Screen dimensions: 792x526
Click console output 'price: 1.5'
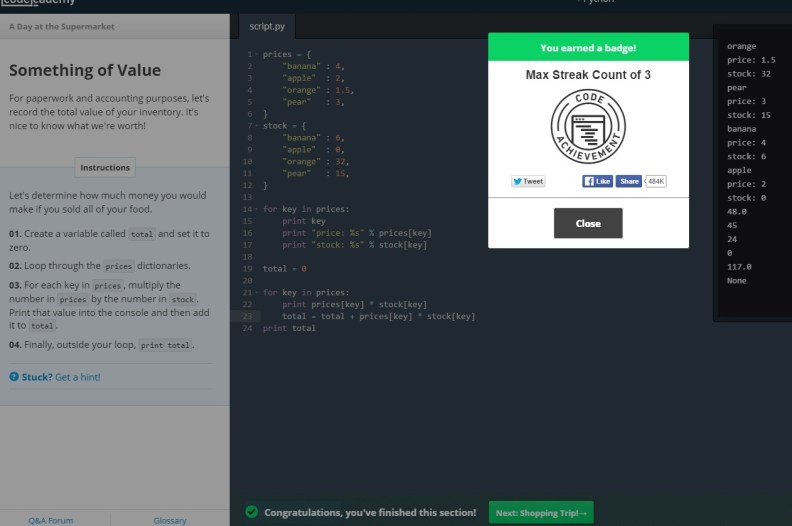(751, 60)
